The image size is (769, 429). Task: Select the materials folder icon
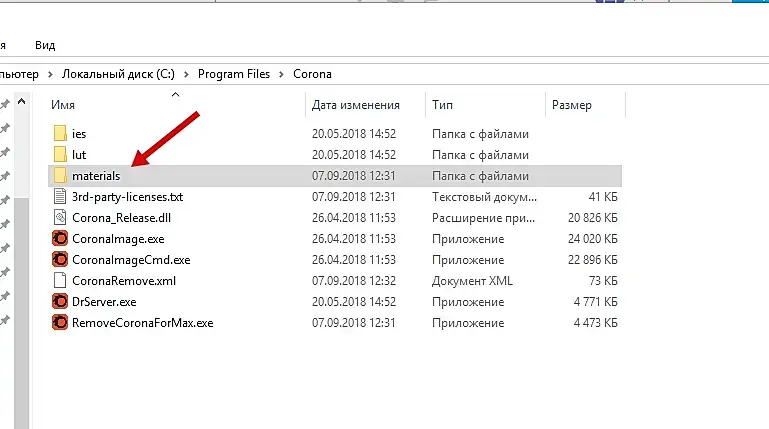point(60,176)
